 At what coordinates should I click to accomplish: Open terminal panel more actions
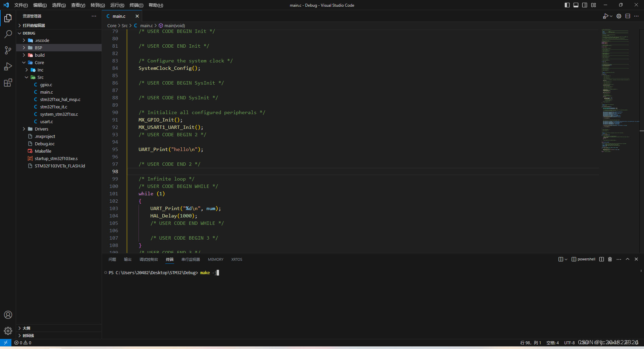pos(619,259)
